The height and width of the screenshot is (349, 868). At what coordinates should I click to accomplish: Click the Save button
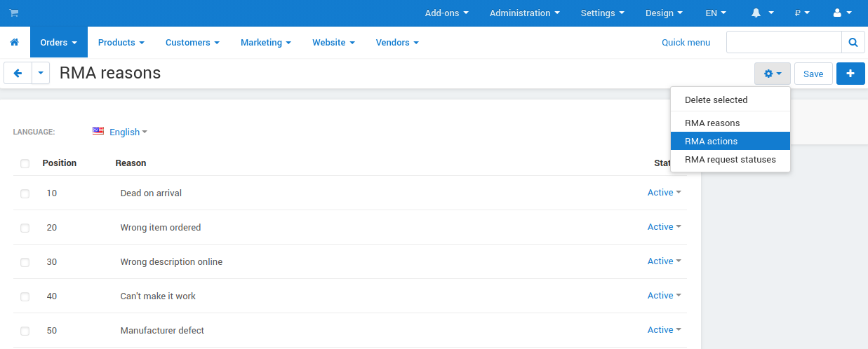coord(813,74)
